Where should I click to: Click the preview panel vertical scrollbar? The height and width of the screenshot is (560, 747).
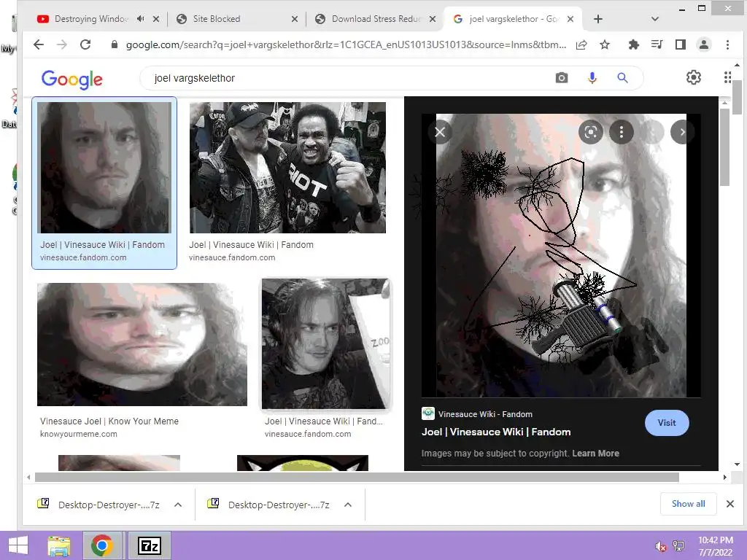[x=724, y=147]
